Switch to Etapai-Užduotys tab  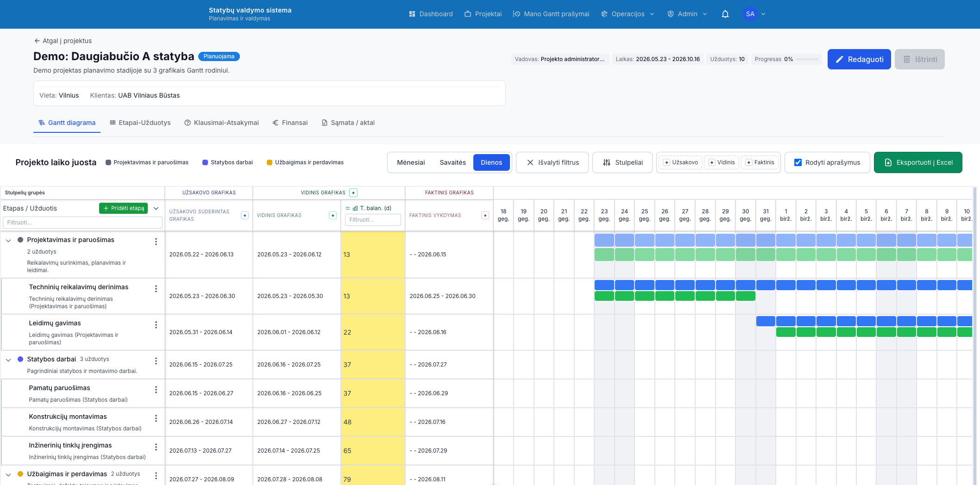click(140, 123)
